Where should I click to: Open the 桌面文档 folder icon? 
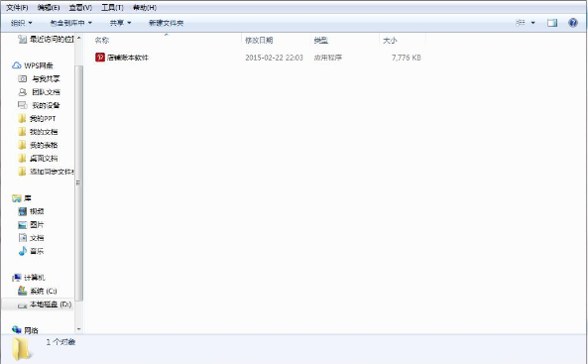point(22,158)
